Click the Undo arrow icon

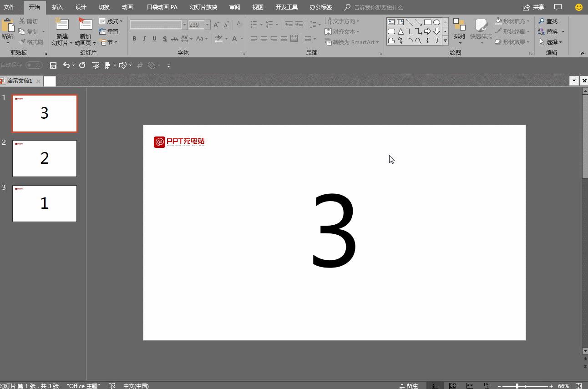(x=66, y=66)
